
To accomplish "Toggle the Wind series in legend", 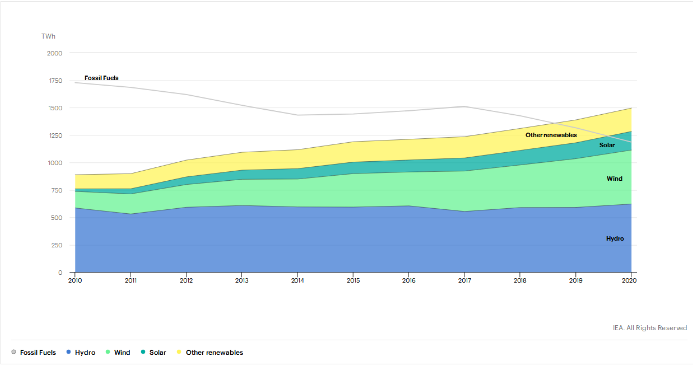I will pyautogui.click(x=118, y=353).
